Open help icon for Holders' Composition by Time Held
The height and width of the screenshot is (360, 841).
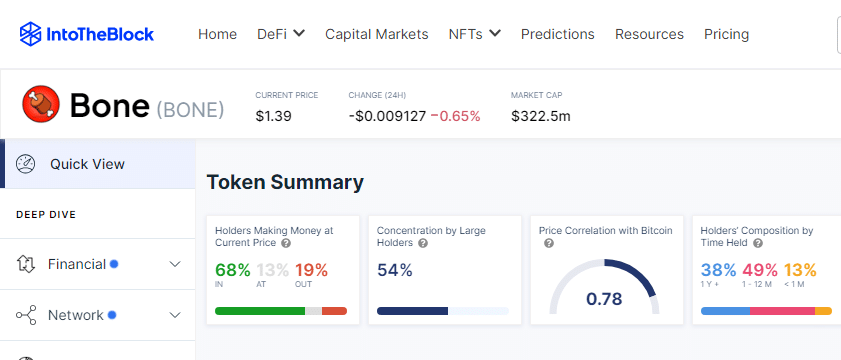pyautogui.click(x=757, y=243)
